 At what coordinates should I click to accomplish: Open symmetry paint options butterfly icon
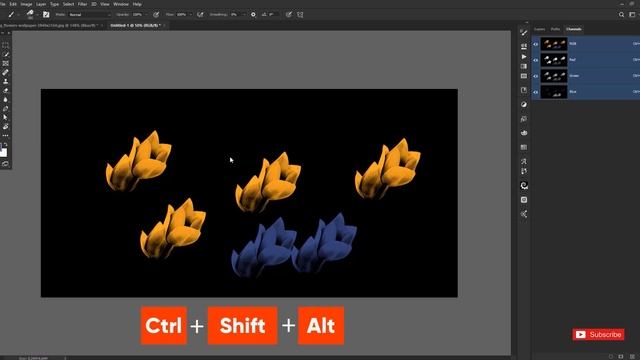(x=300, y=14)
